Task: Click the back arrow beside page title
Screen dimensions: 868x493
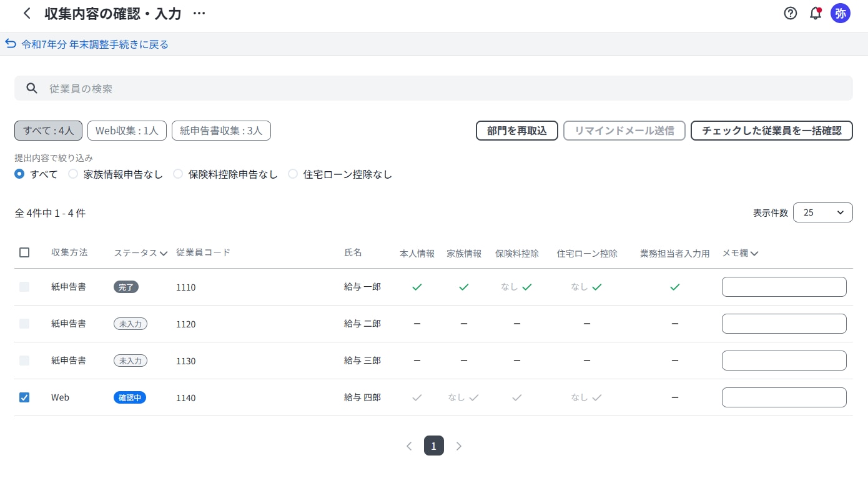Action: [26, 13]
